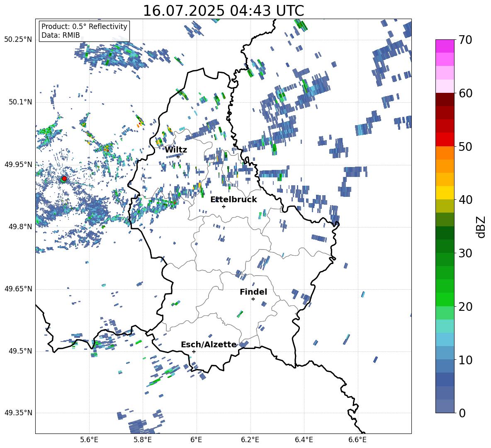Click the plot title 16.07.2025 04:43 UTC
491x448 pixels.
pyautogui.click(x=223, y=11)
